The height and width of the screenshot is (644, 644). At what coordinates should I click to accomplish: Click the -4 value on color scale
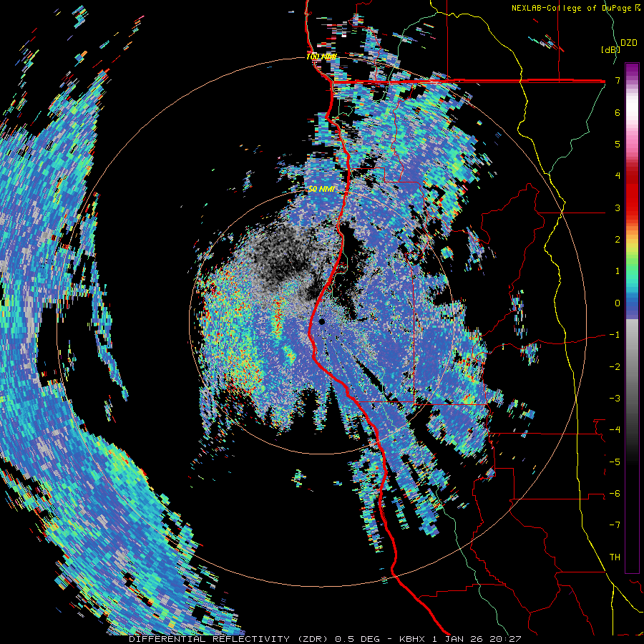[615, 430]
